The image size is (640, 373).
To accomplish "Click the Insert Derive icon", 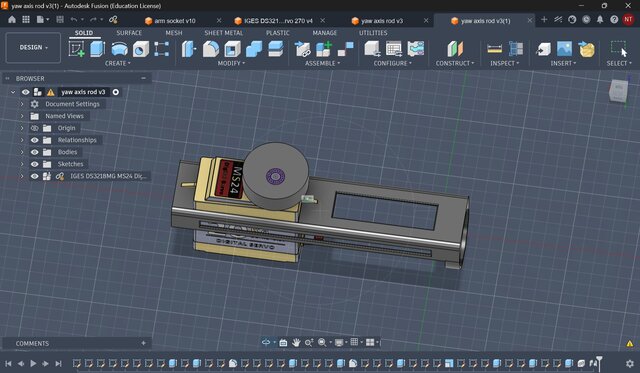I will point(543,49).
